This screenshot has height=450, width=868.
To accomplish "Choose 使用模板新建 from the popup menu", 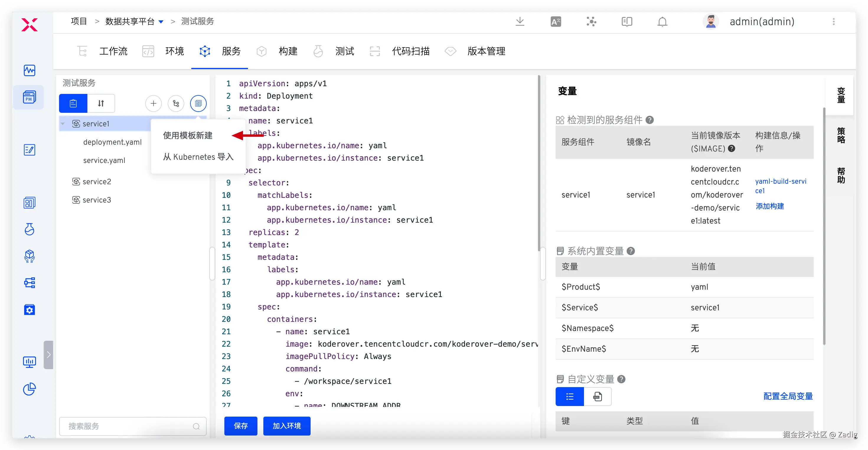I will click(188, 136).
